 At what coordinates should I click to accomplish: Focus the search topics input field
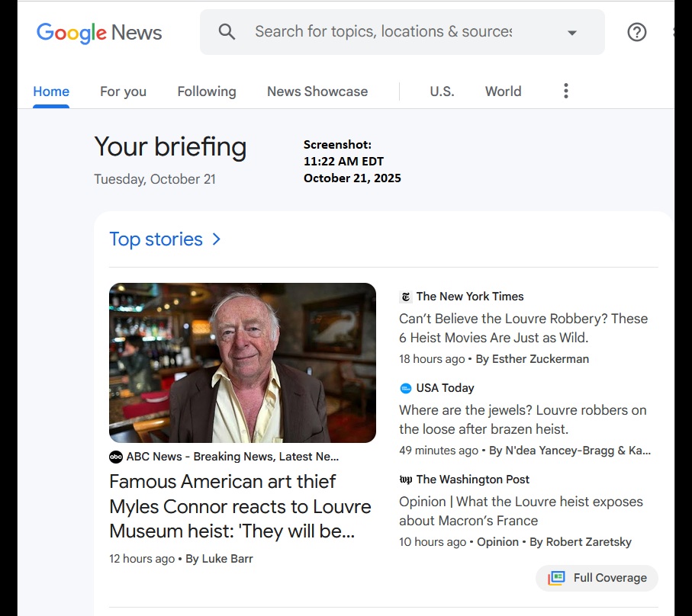[x=383, y=32]
